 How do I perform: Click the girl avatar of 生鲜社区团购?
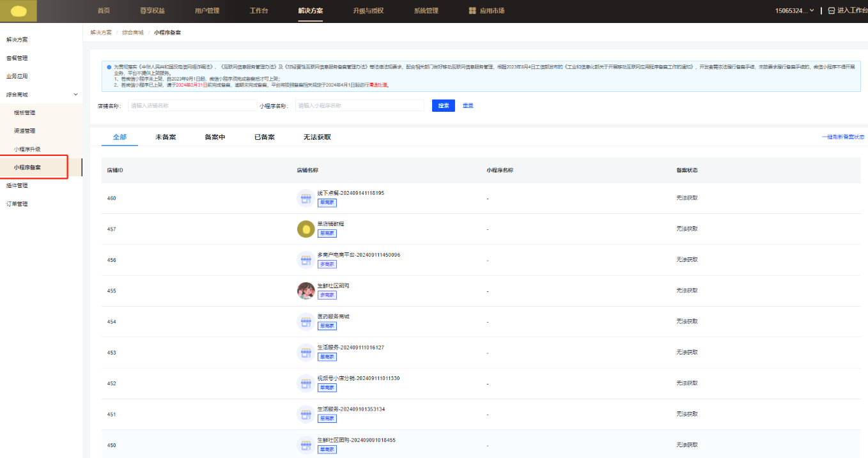click(x=306, y=291)
